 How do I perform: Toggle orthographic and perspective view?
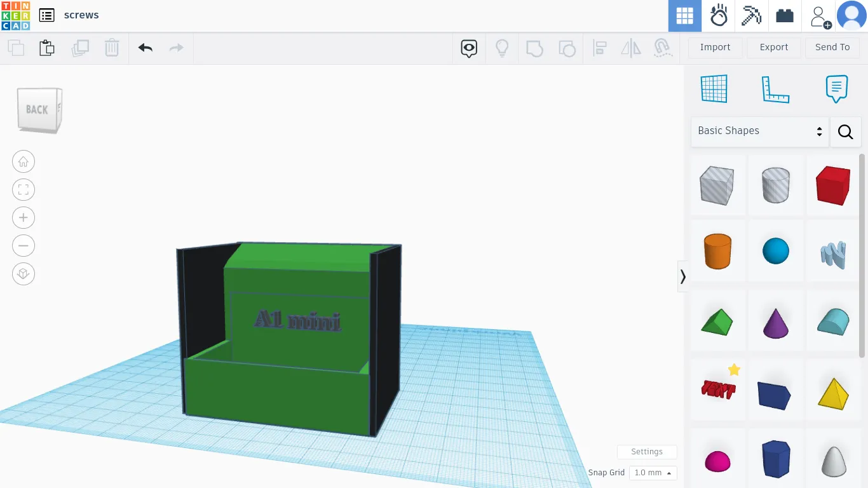click(24, 274)
